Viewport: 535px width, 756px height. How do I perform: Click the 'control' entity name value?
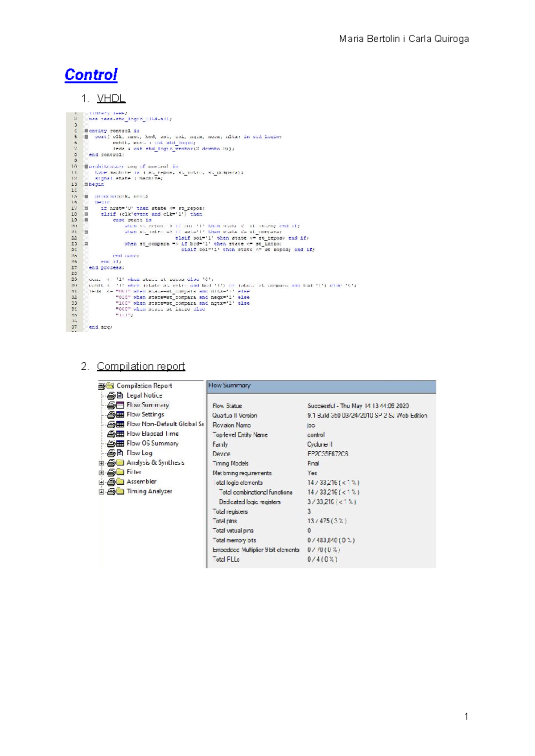pos(316,435)
